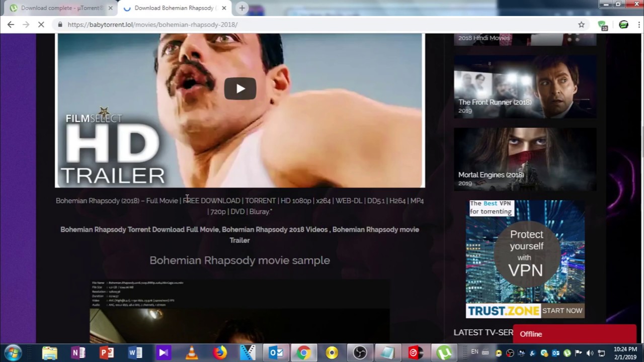Open the red Offline chat widget
Viewport: 644px width, 362px height.
coord(575,334)
